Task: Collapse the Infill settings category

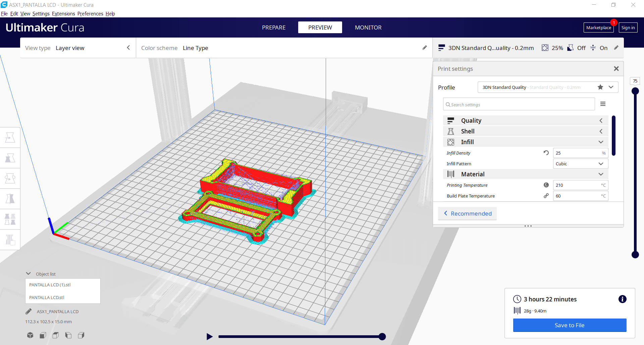Action: coord(525,142)
